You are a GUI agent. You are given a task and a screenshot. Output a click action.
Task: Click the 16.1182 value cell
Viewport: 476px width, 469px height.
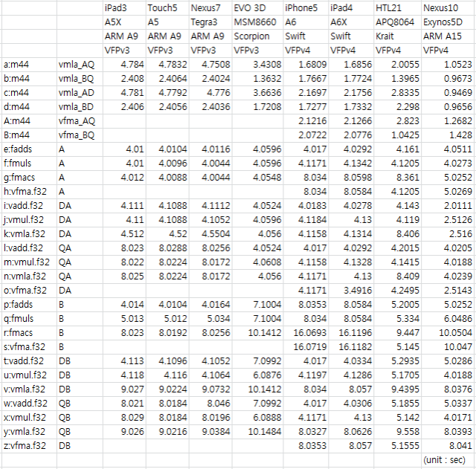tap(351, 347)
